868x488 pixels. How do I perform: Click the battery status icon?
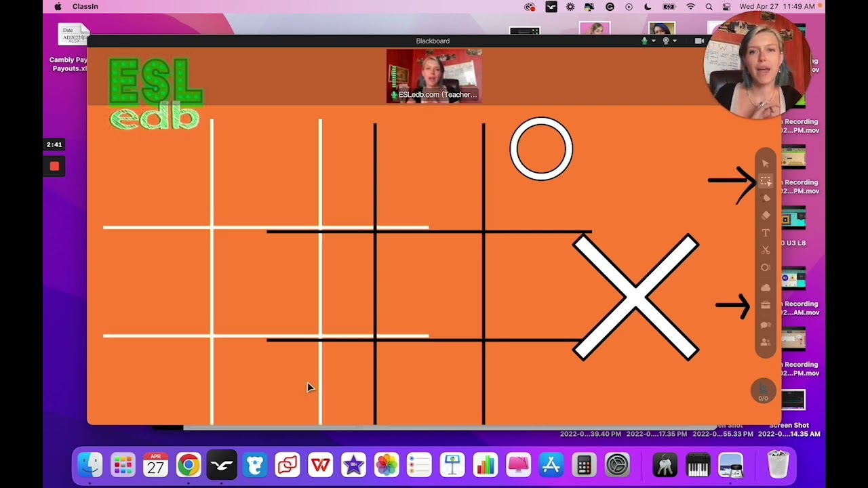(669, 6)
